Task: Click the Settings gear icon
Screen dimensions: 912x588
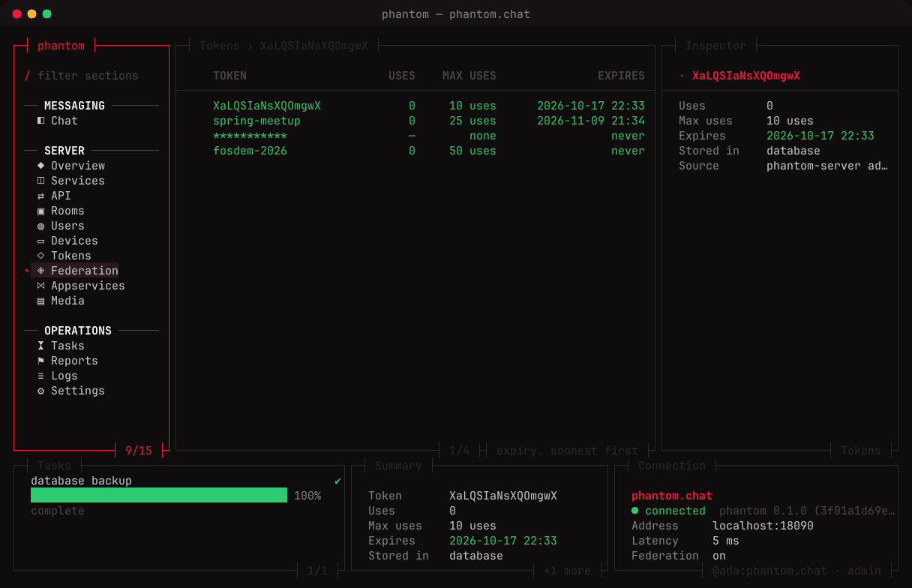Action: click(40, 391)
